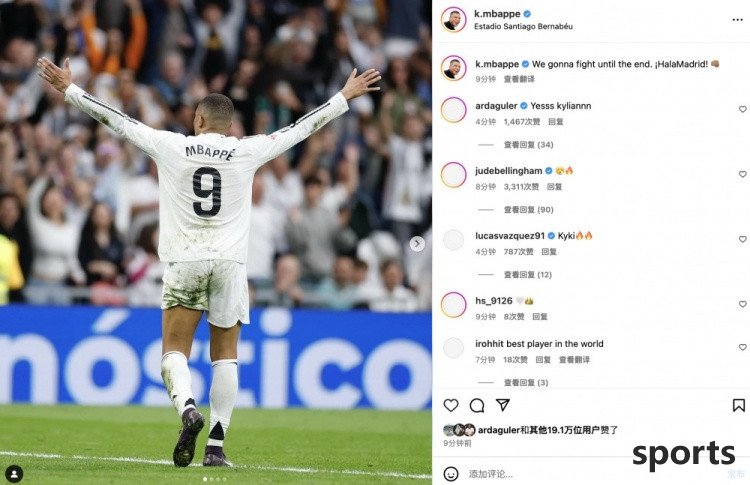Open k.mbappe profile from header
Image resolution: width=750 pixels, height=485 pixels.
pos(496,14)
